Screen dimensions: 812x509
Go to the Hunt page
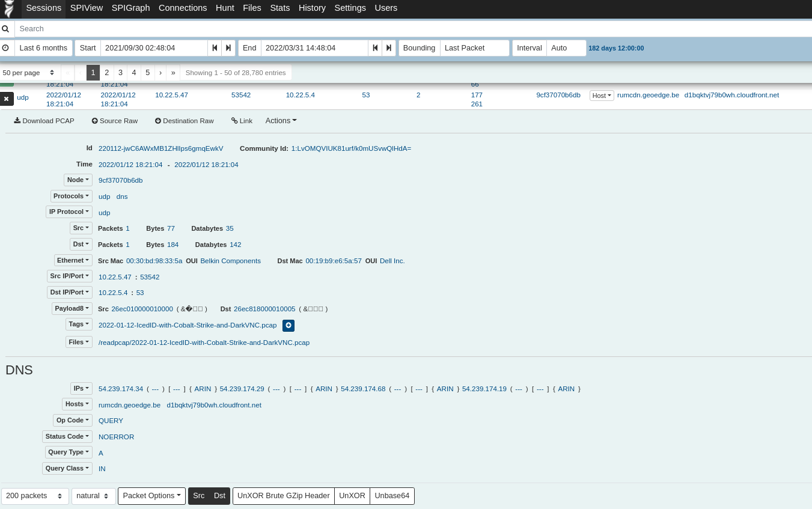click(225, 8)
